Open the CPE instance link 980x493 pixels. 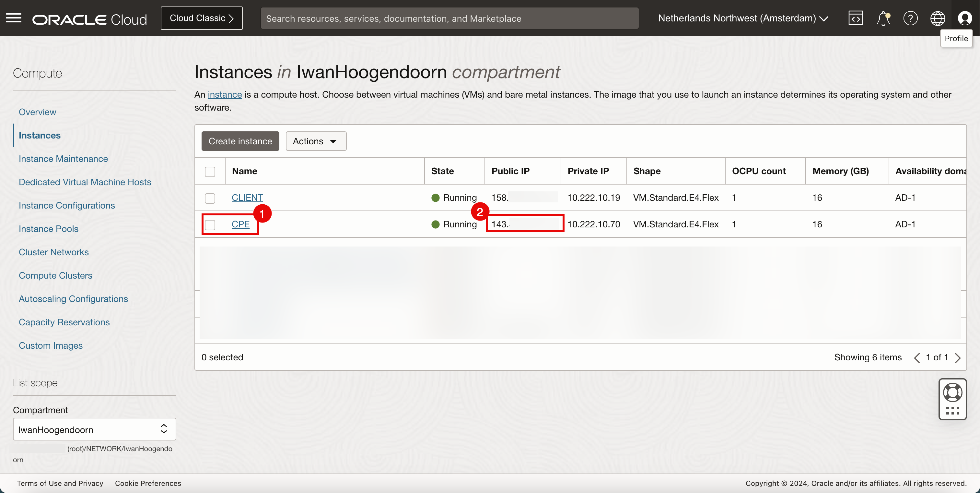240,224
